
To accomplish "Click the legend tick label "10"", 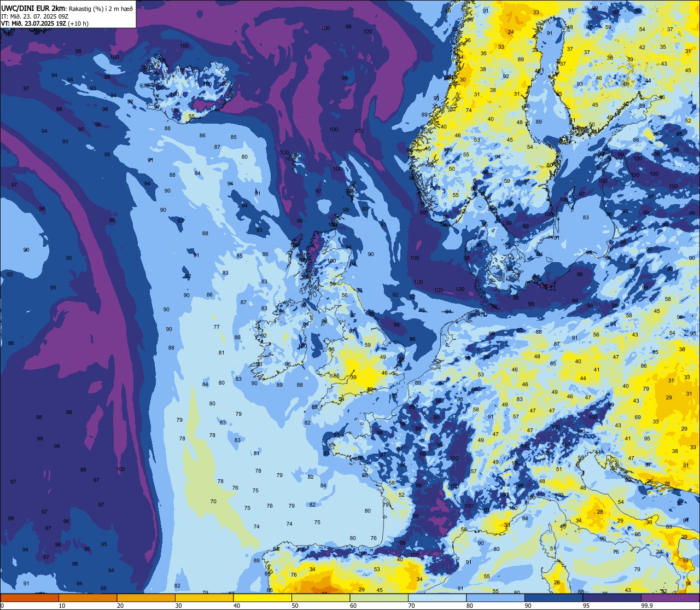I will pos(62,606).
